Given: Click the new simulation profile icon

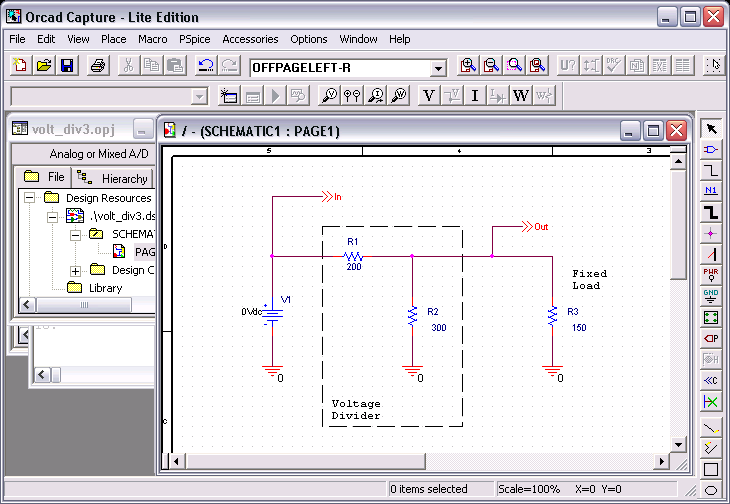Looking at the screenshot, I should click(x=229, y=96).
